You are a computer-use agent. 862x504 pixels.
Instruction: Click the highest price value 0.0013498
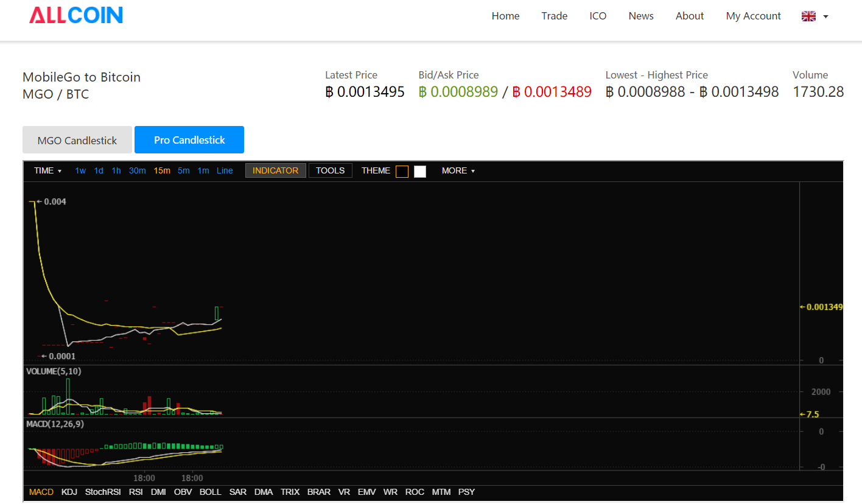coord(739,92)
